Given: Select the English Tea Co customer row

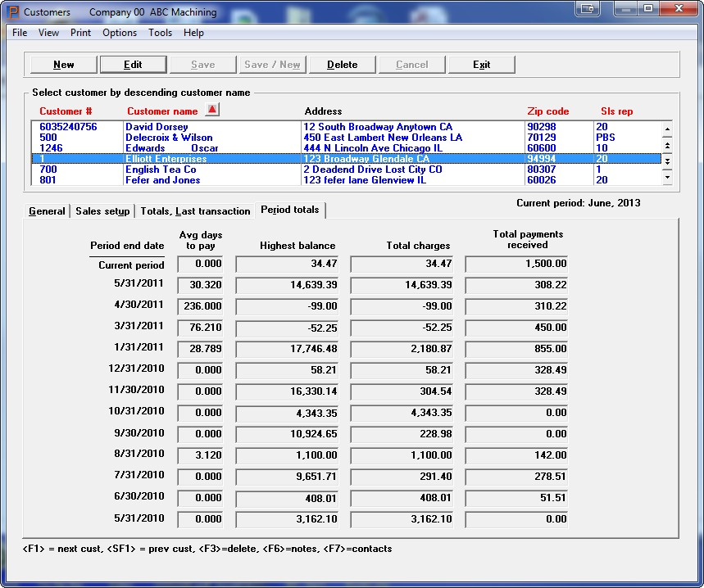Looking at the screenshot, I should [161, 170].
